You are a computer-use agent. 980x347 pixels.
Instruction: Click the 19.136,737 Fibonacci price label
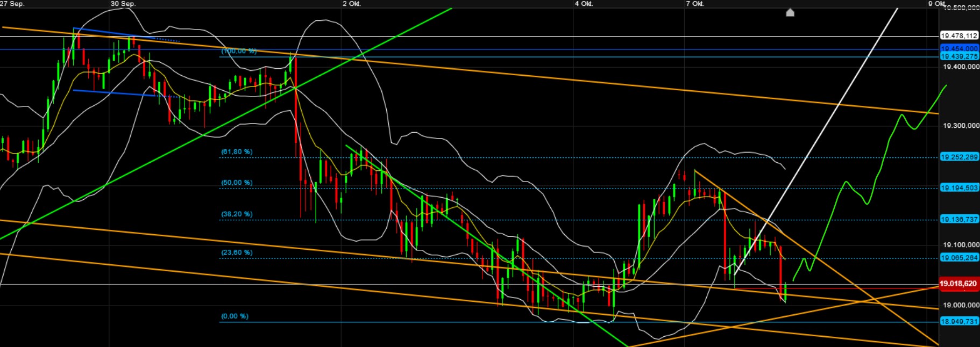point(959,219)
